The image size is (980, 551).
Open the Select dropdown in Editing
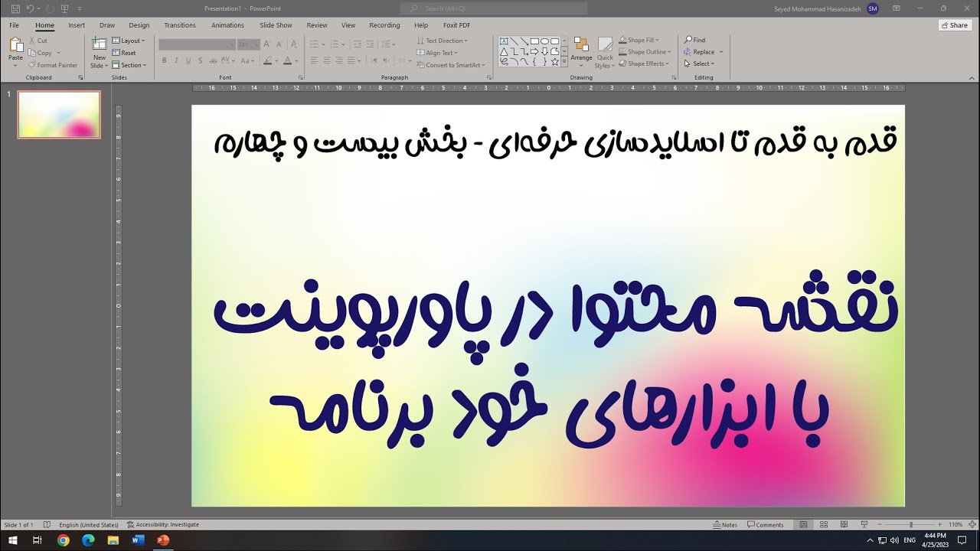(x=699, y=64)
